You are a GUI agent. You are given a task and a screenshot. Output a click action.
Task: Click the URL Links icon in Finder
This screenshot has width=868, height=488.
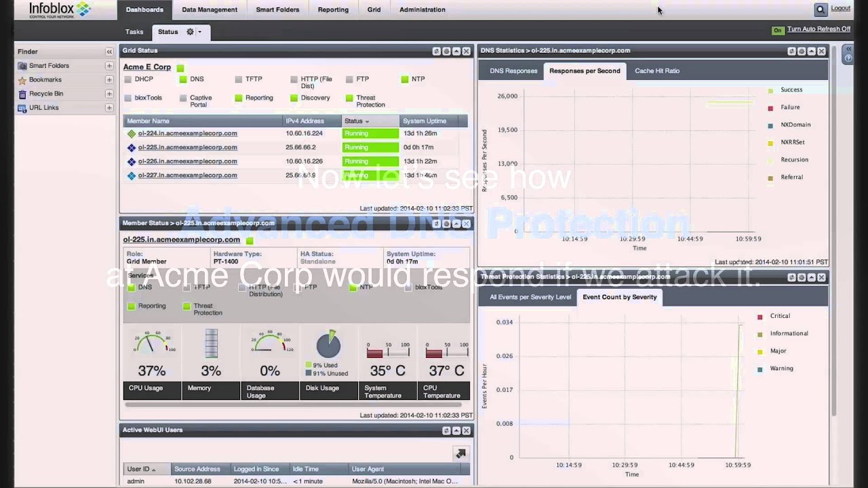[x=22, y=108]
